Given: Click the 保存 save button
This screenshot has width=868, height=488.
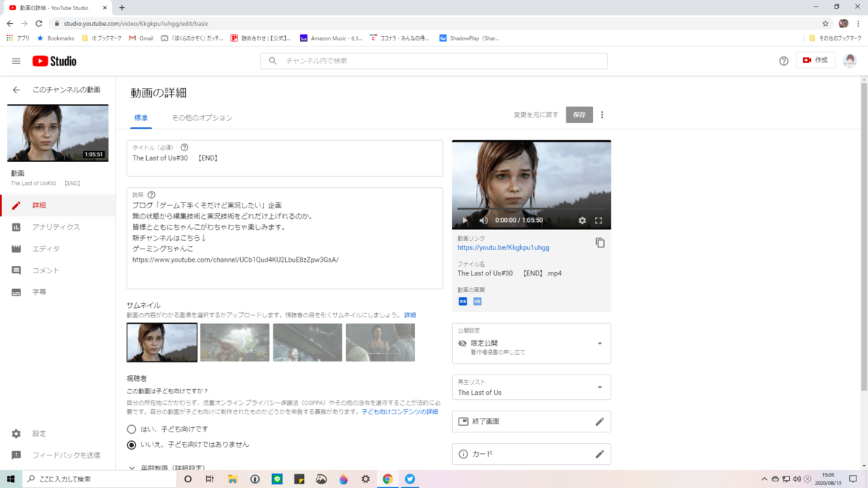Looking at the screenshot, I should 579,115.
